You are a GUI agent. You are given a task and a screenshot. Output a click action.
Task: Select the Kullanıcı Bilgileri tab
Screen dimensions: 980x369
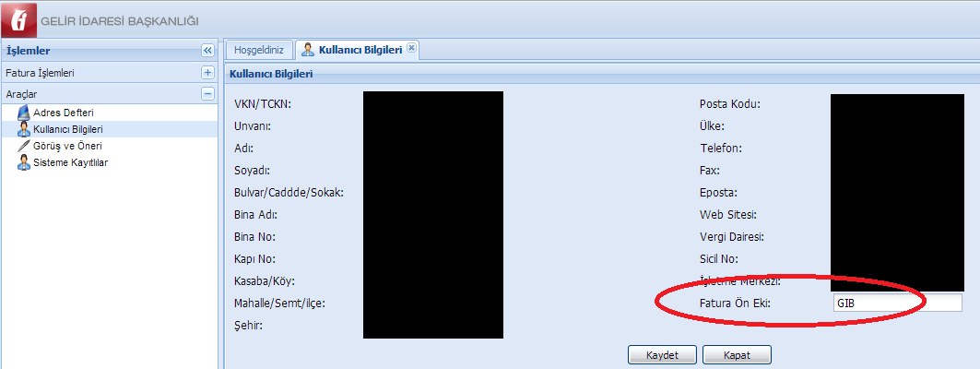pos(356,50)
